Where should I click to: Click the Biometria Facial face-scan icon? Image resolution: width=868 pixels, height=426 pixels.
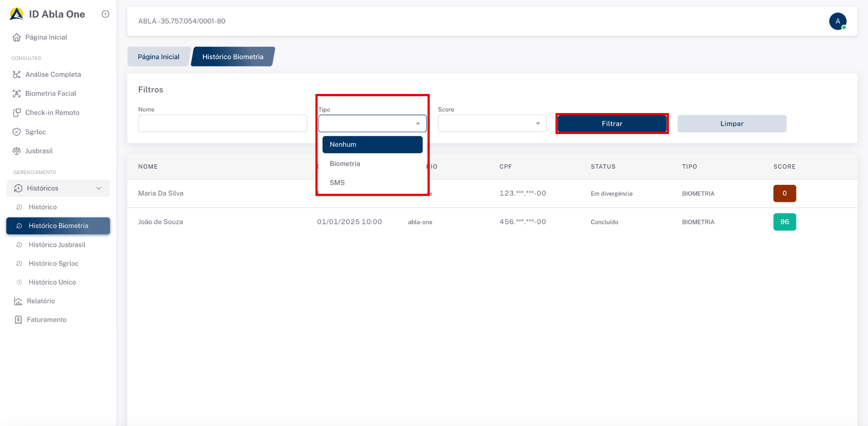click(x=17, y=94)
